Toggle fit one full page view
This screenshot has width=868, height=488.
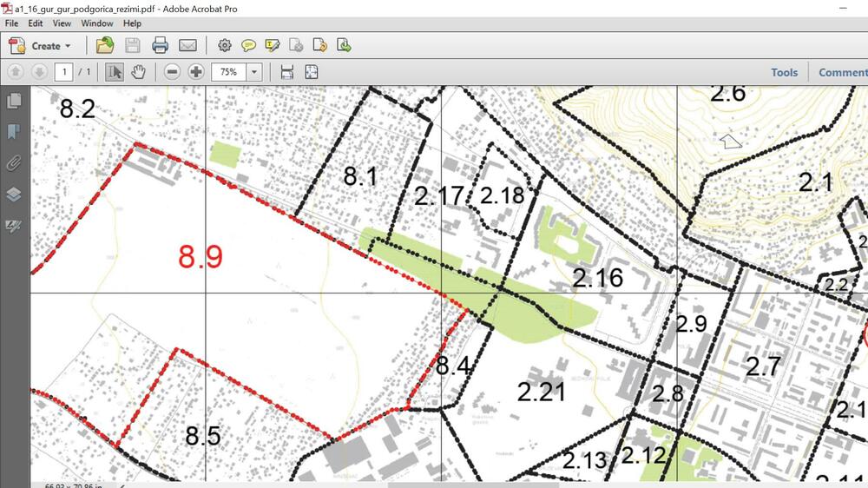[312, 72]
